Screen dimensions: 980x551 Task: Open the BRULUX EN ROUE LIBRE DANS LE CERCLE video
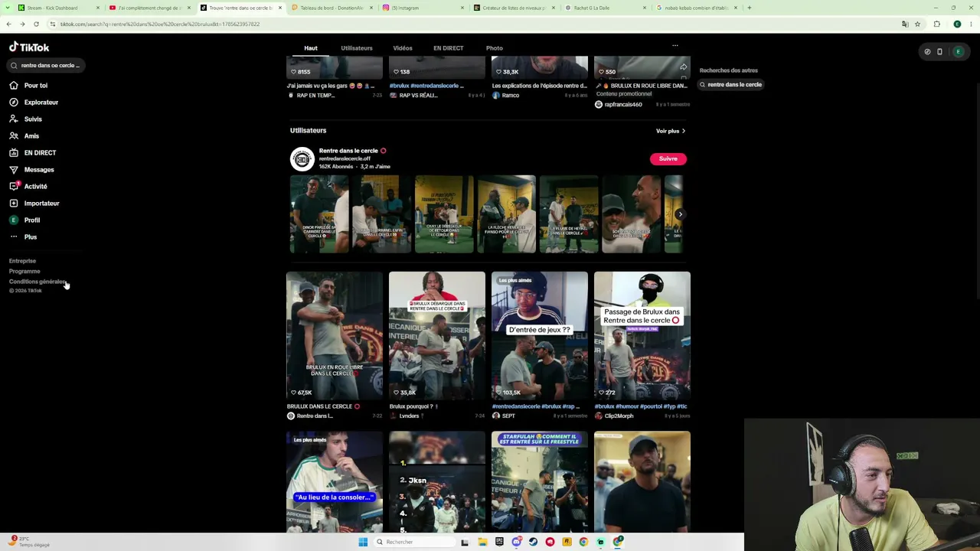[x=335, y=335]
